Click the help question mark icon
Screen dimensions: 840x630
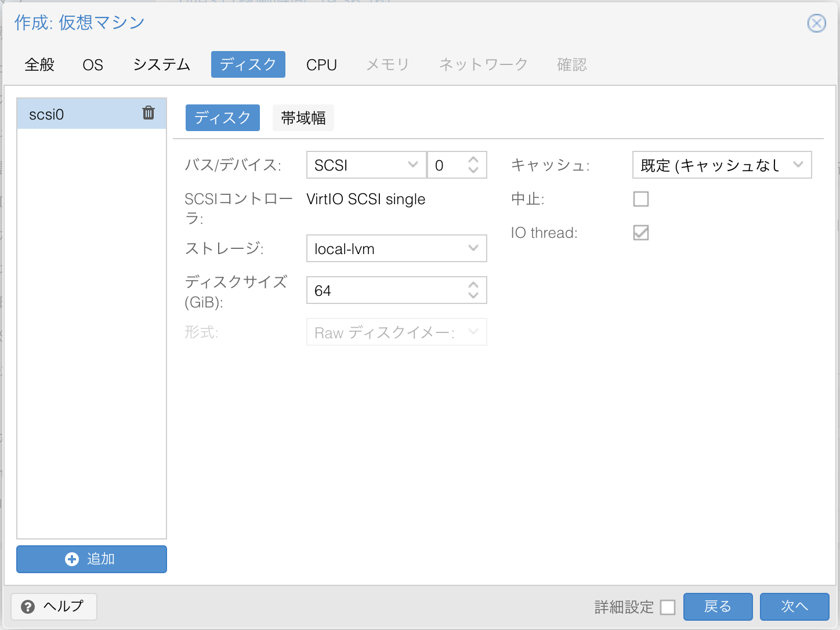28,607
